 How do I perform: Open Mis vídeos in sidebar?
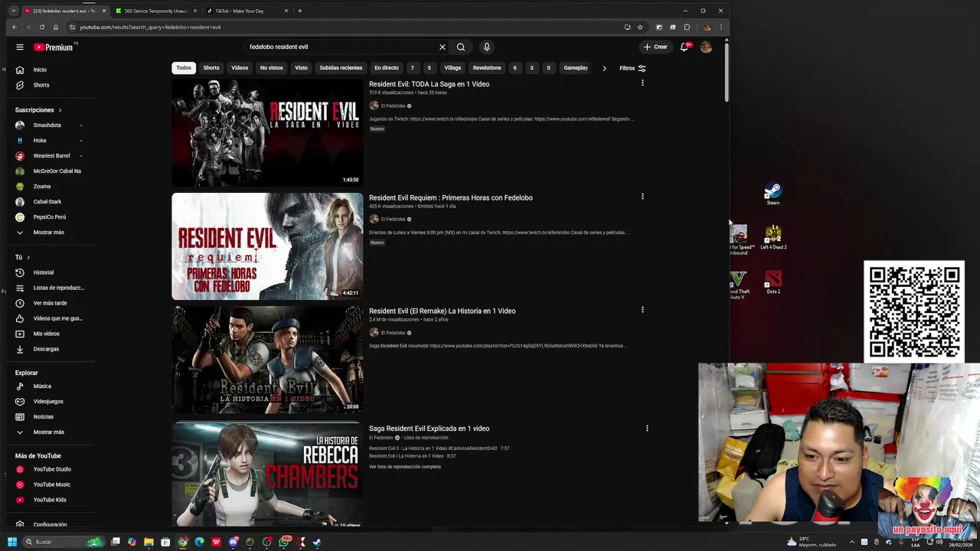tap(47, 334)
